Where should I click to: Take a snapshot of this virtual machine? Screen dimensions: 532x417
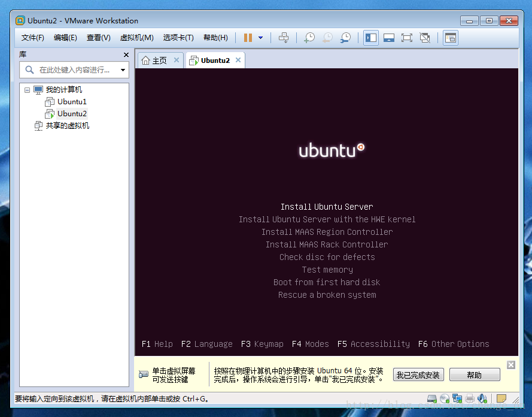309,38
